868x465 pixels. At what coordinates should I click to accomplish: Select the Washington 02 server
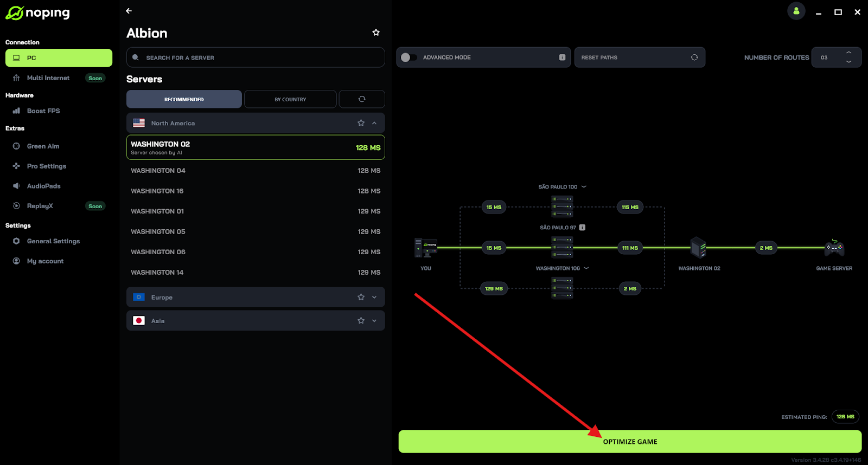point(256,147)
